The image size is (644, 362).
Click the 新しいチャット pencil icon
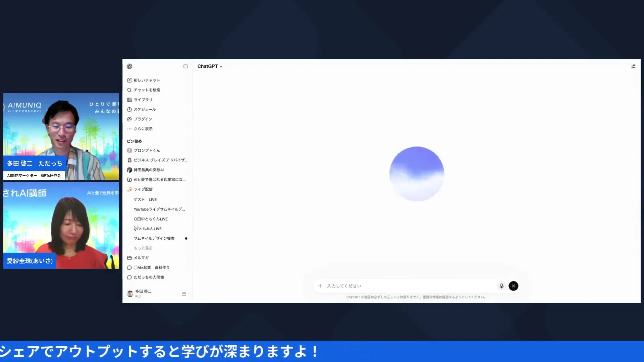(129, 80)
